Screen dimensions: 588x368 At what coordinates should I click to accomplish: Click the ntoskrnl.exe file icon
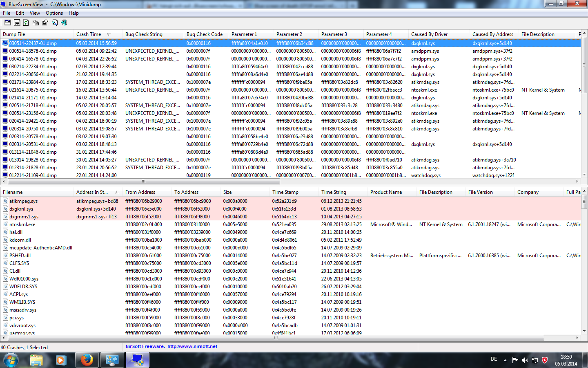6,224
